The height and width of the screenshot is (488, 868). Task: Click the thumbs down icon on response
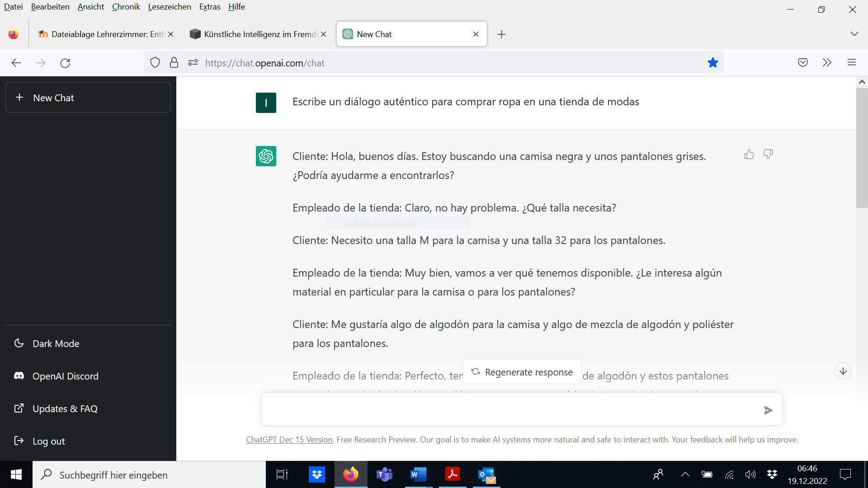click(768, 154)
